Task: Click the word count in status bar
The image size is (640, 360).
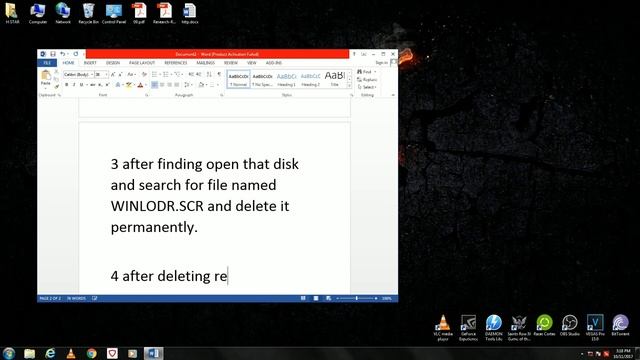Action: (76, 298)
